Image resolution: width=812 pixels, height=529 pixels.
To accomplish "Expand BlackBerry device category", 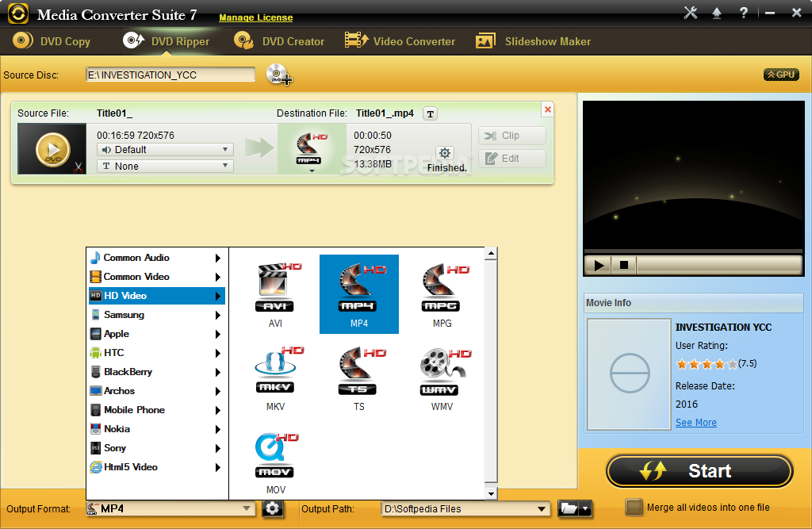I will coord(157,372).
